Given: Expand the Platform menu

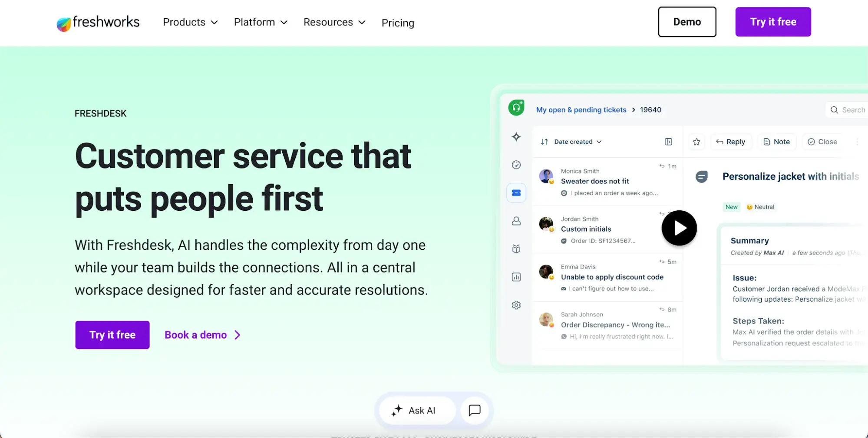Looking at the screenshot, I should coord(261,22).
